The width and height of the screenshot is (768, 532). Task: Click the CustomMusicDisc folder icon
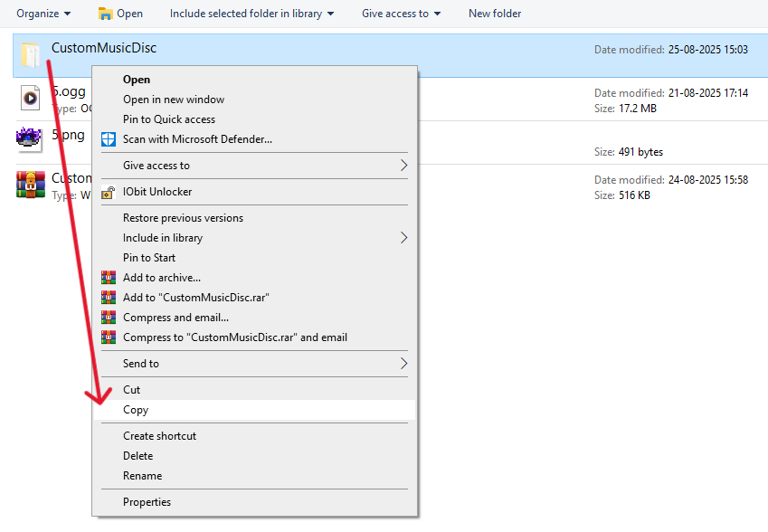pos(30,56)
